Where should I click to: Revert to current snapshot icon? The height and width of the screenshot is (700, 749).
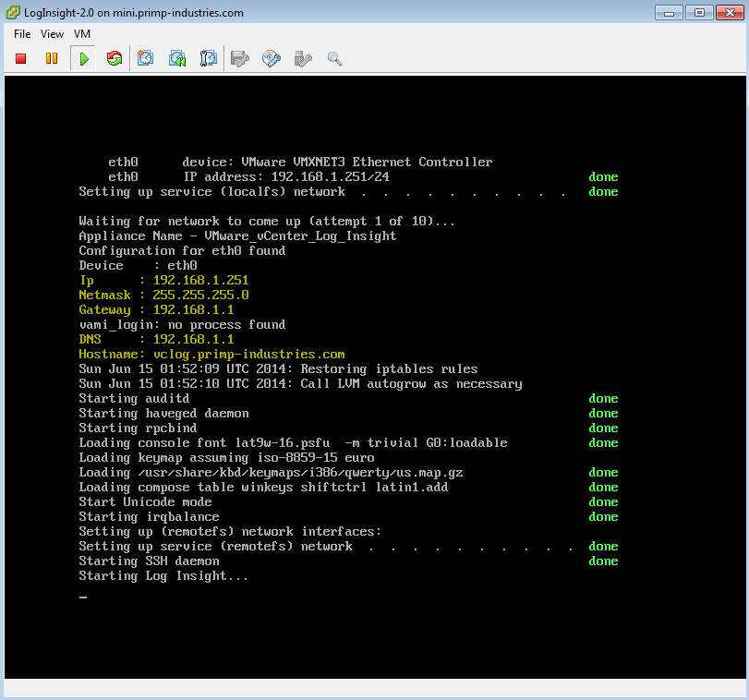pyautogui.click(x=177, y=59)
